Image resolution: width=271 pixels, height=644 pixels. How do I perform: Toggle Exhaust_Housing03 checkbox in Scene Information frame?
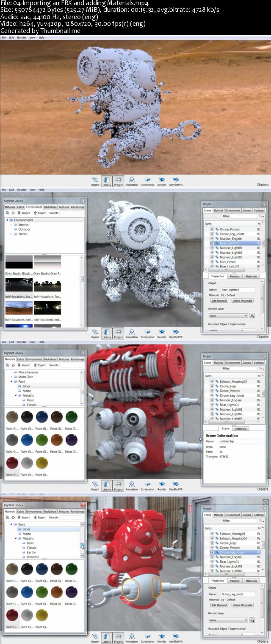(212, 381)
